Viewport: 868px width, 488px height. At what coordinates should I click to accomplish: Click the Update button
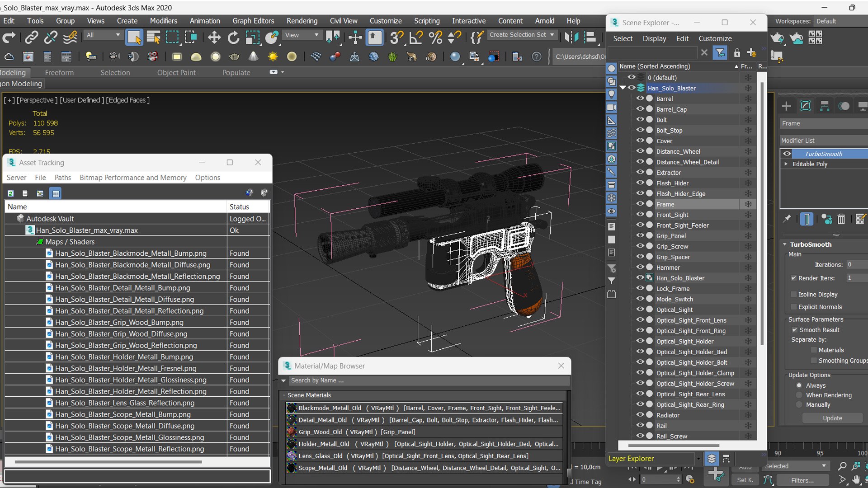832,418
